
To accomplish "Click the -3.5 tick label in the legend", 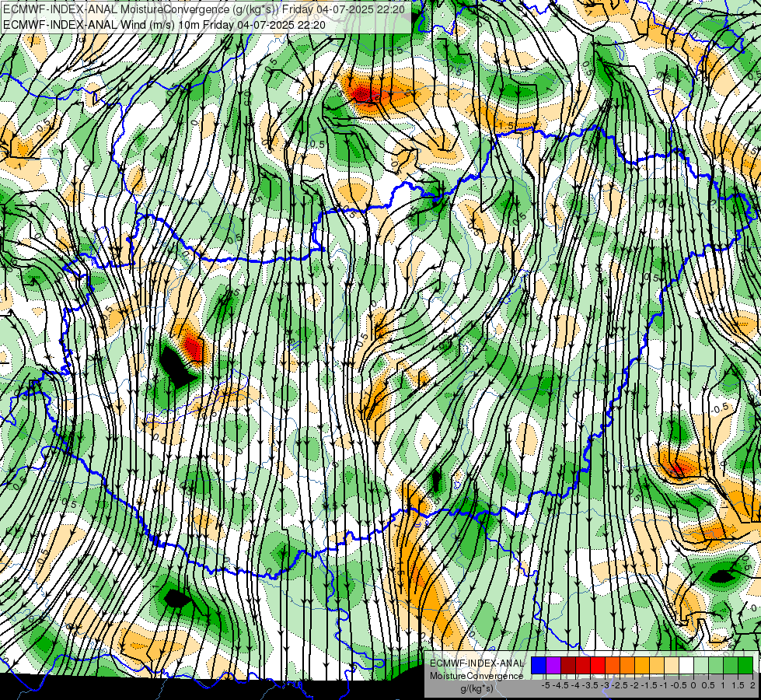I will 590,685.
